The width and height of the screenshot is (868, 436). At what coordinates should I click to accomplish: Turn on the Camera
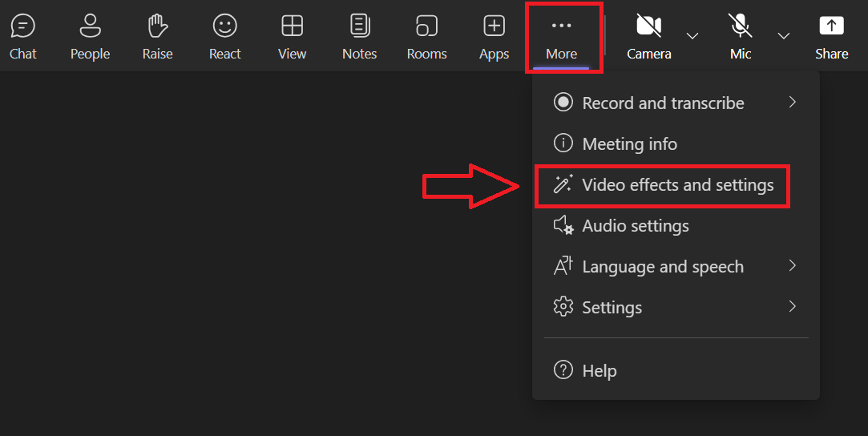point(648,37)
